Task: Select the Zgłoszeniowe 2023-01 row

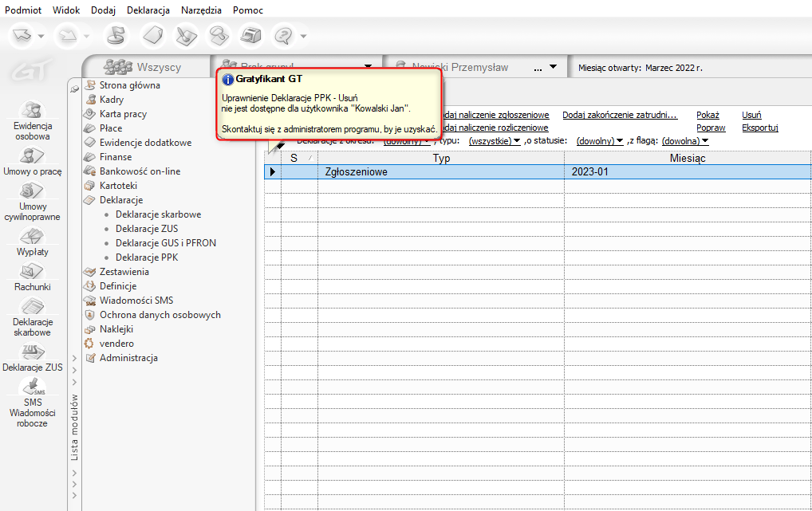Action: [x=440, y=171]
